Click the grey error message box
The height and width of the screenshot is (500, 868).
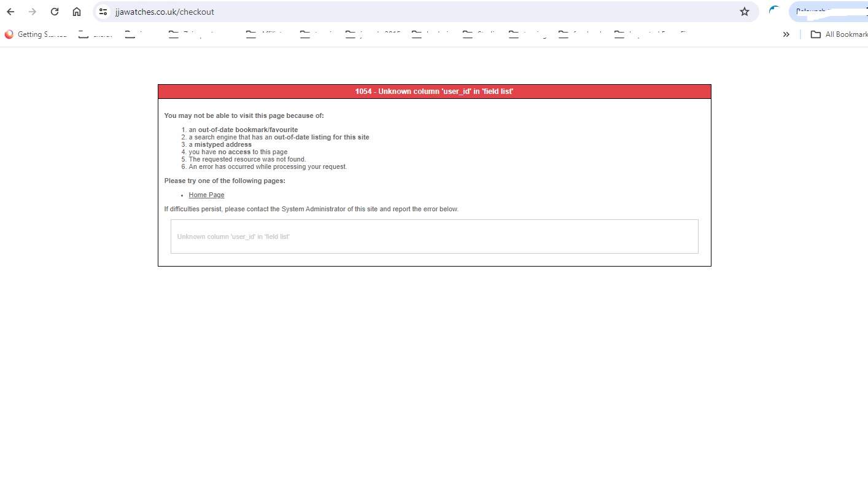coord(434,236)
